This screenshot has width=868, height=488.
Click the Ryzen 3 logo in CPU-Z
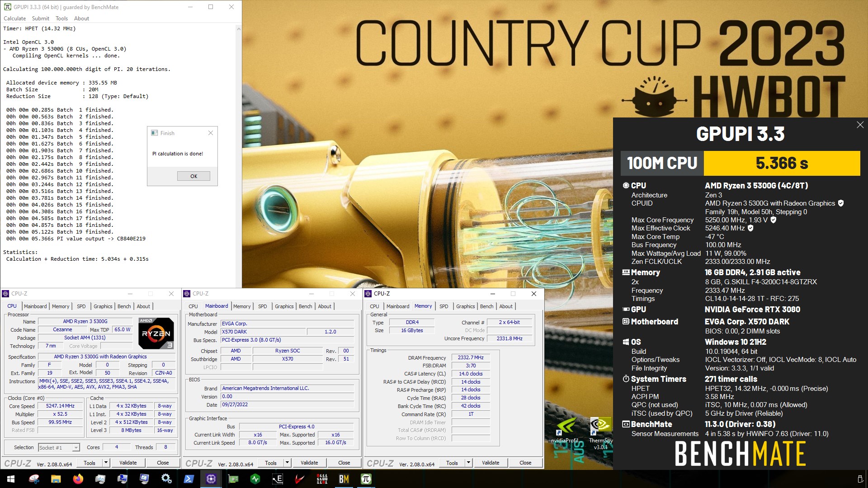pyautogui.click(x=156, y=333)
